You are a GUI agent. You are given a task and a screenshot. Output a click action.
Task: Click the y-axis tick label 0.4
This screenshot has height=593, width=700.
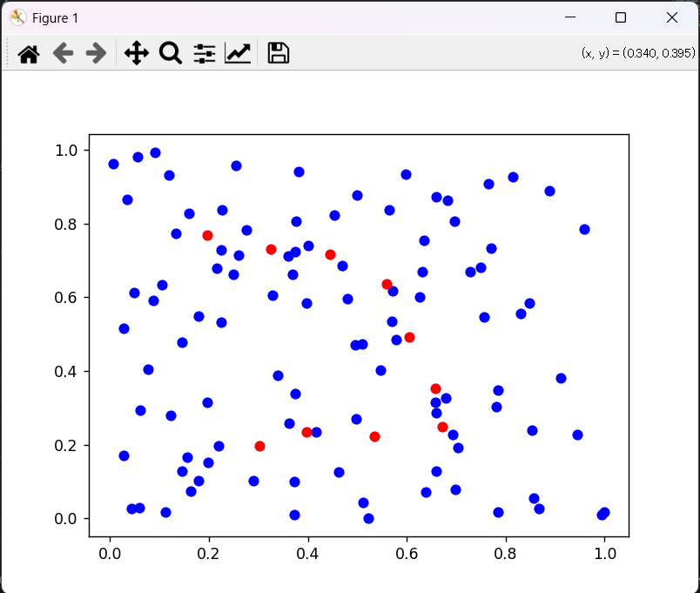[66, 372]
